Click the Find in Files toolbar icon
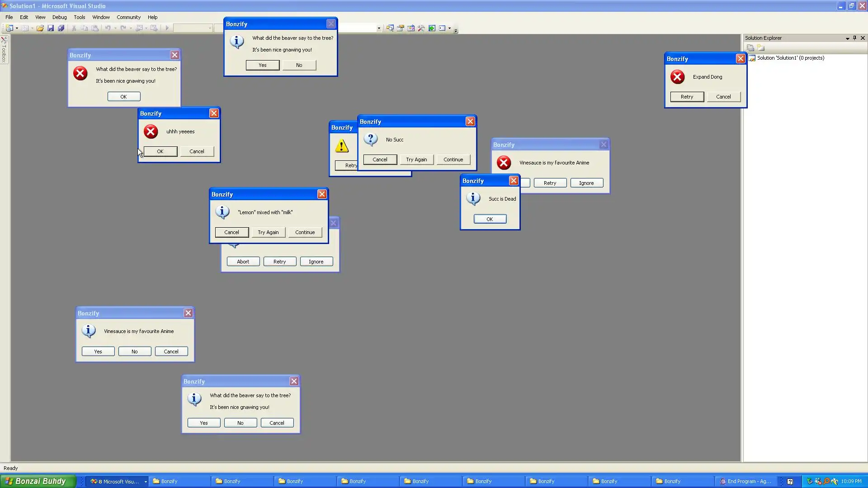The image size is (868, 488). [390, 28]
